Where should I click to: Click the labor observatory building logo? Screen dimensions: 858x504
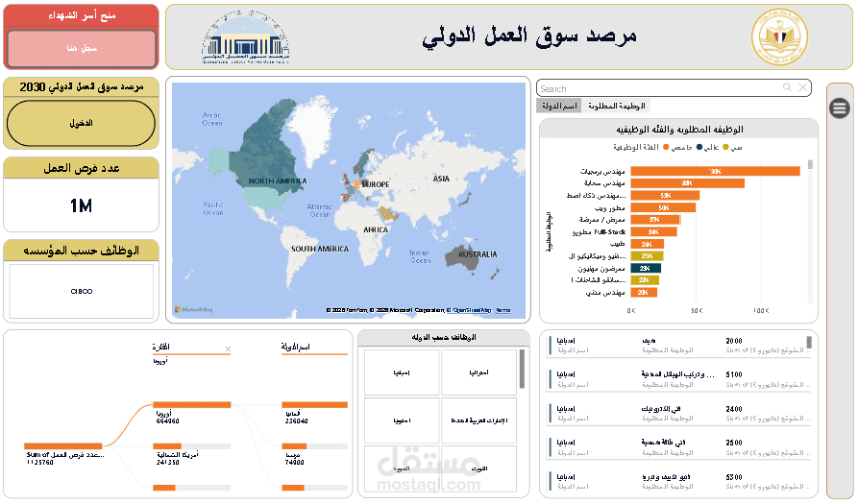point(245,38)
